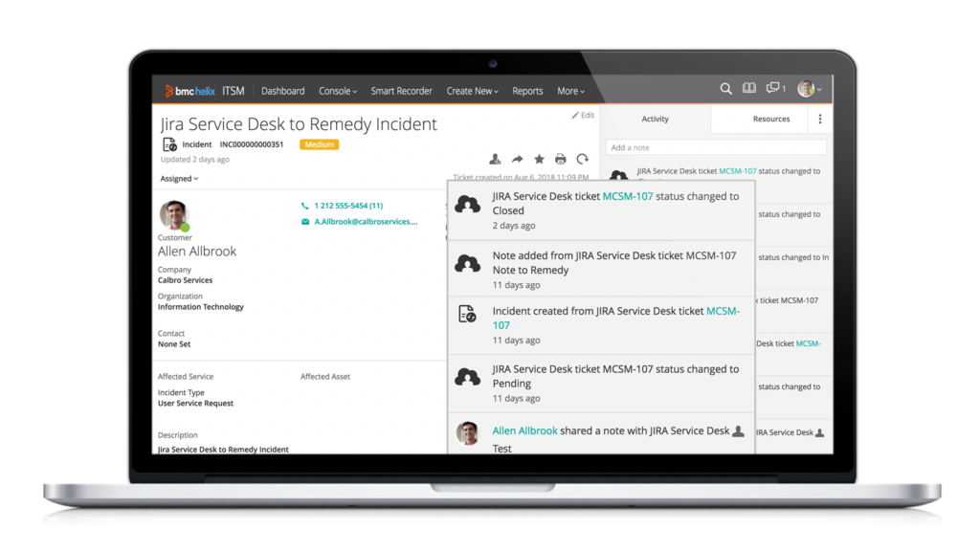Expand the More menu
The width and height of the screenshot is (980, 551).
570,91
